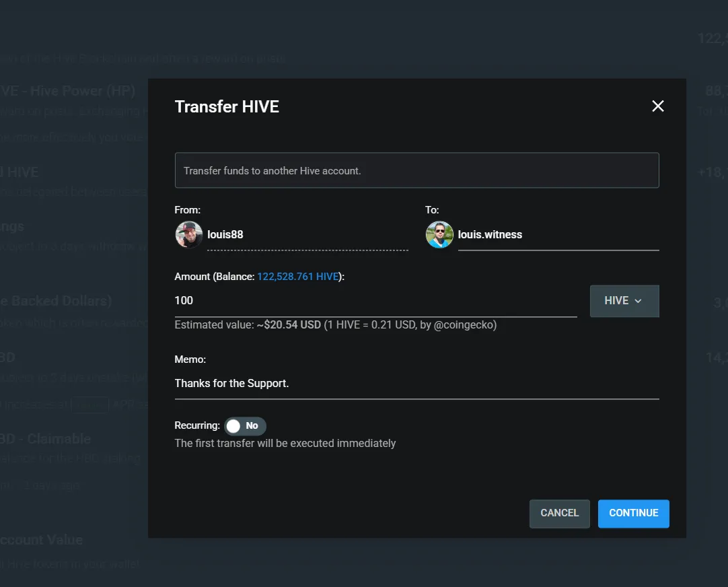Toggle the Recurring switch
This screenshot has width=728, height=587.
coord(245,426)
